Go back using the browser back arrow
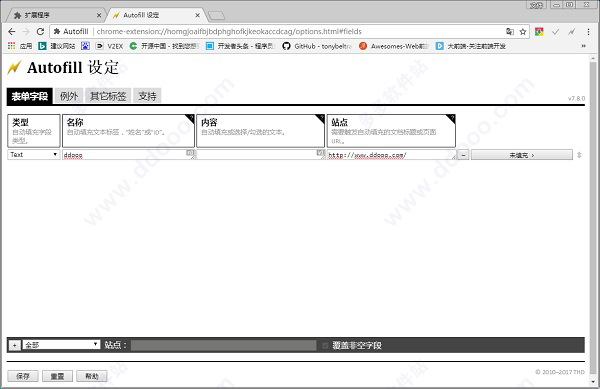The height and width of the screenshot is (389, 600). pyautogui.click(x=11, y=31)
